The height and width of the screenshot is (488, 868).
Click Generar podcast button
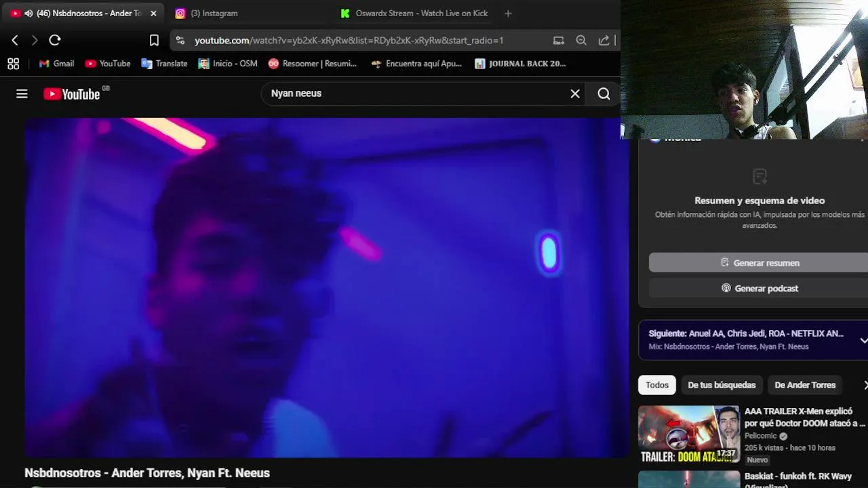click(759, 288)
